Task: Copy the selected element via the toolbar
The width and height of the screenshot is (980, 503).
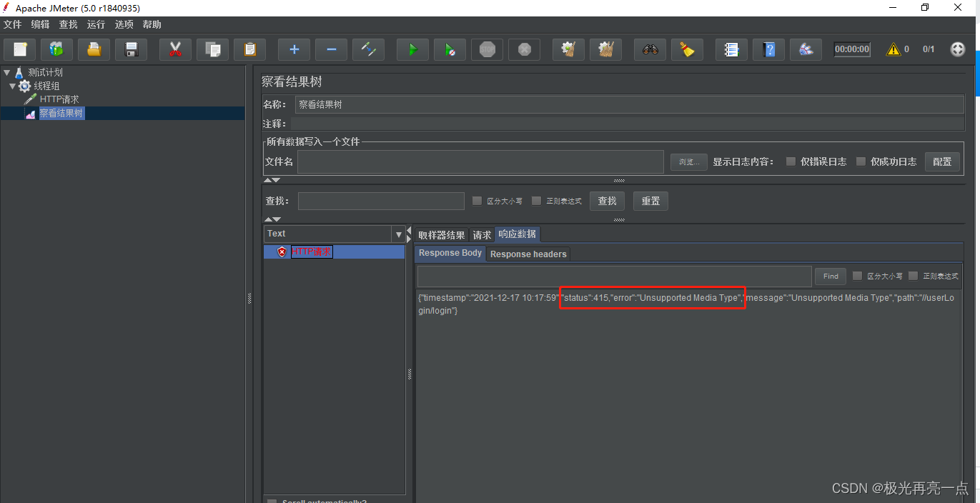Action: (212, 49)
